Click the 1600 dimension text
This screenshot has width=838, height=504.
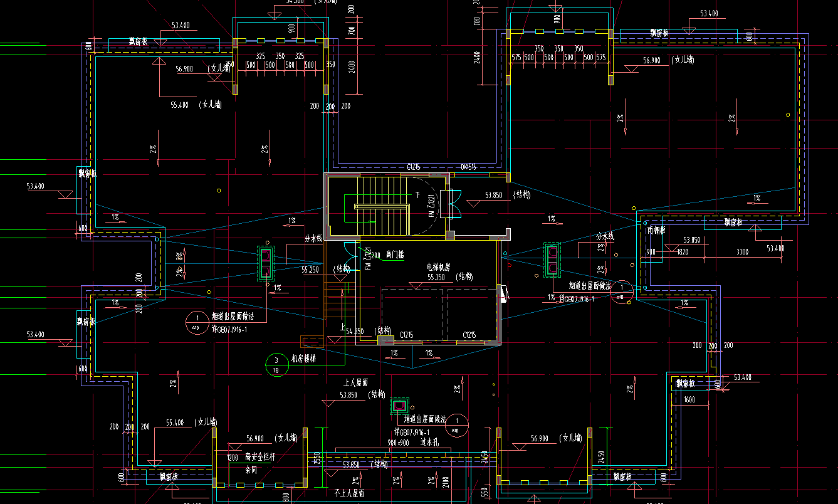[689, 400]
